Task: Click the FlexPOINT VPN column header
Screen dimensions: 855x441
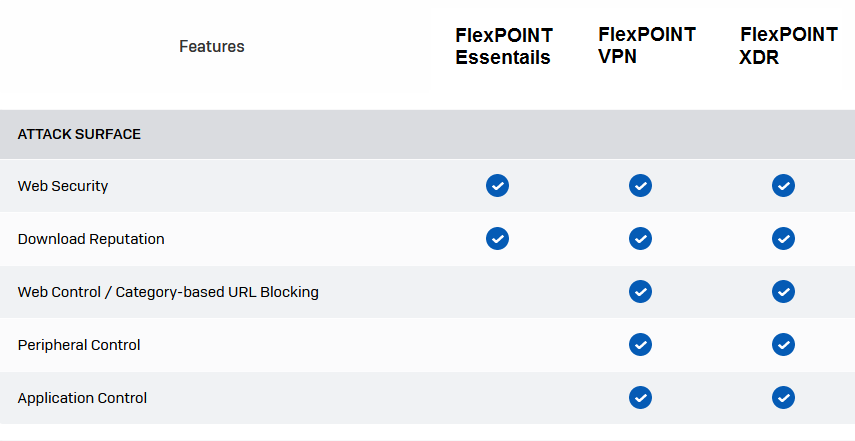Action: [x=647, y=45]
